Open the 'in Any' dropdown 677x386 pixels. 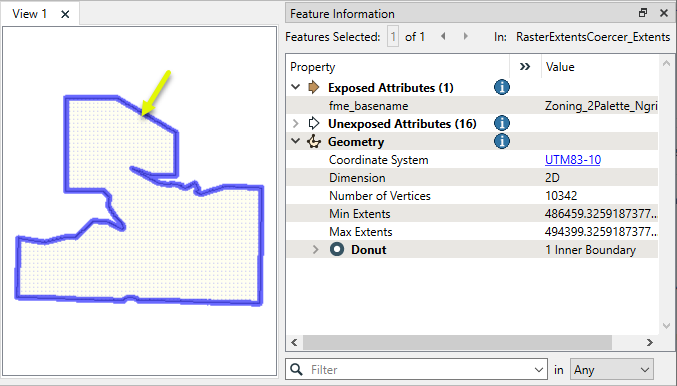point(612,370)
